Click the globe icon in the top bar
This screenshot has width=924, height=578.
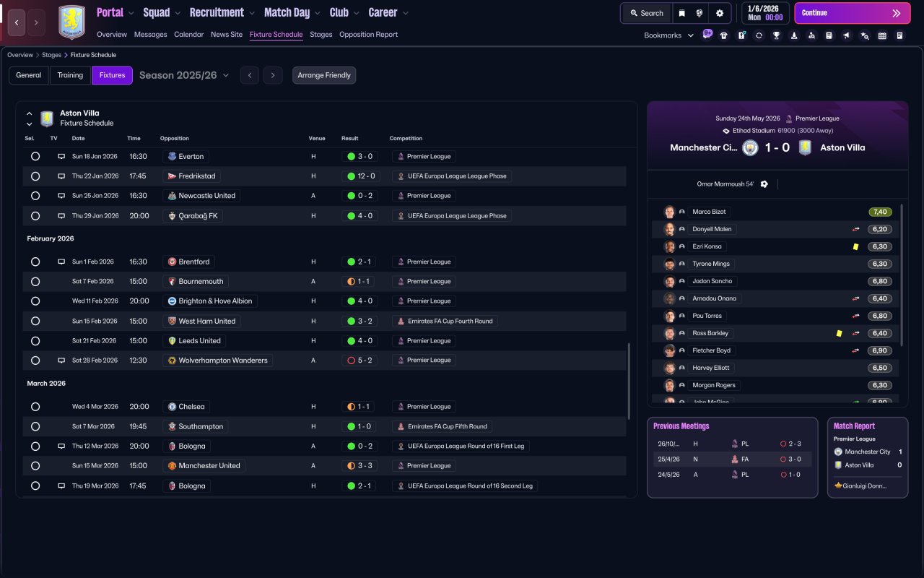click(x=699, y=13)
